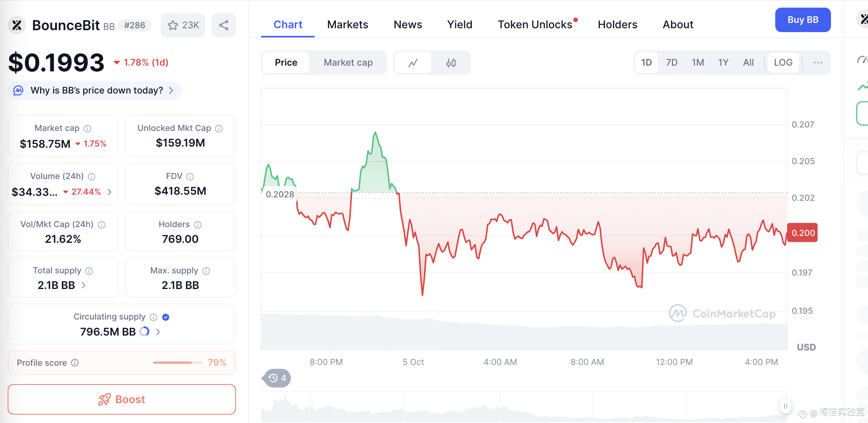
Task: Click the FDV info icon
Action: [190, 177]
